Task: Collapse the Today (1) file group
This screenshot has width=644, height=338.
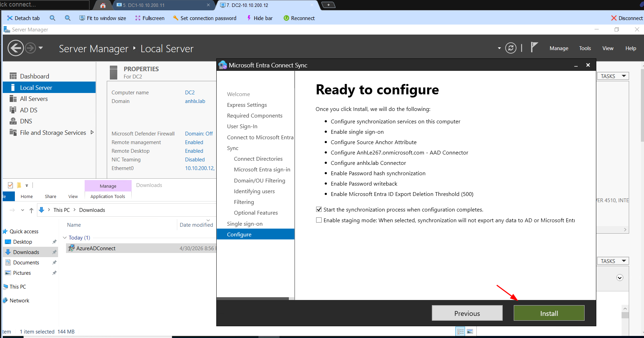Action: click(65, 238)
